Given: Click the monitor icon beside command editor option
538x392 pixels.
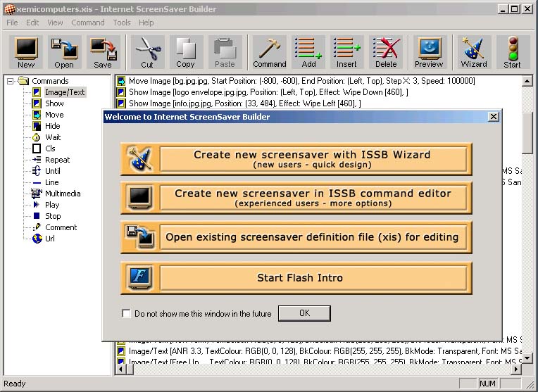Looking at the screenshot, I should [140, 198].
